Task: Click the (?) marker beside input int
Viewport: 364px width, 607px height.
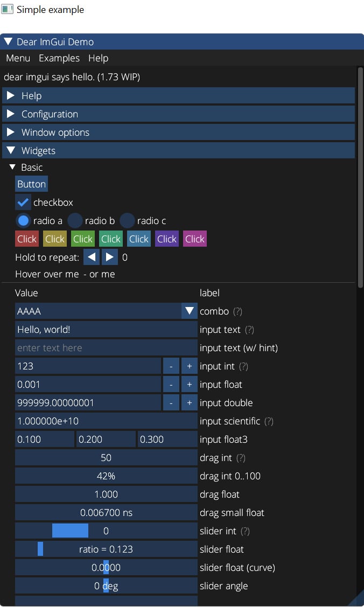Action: pyautogui.click(x=243, y=366)
